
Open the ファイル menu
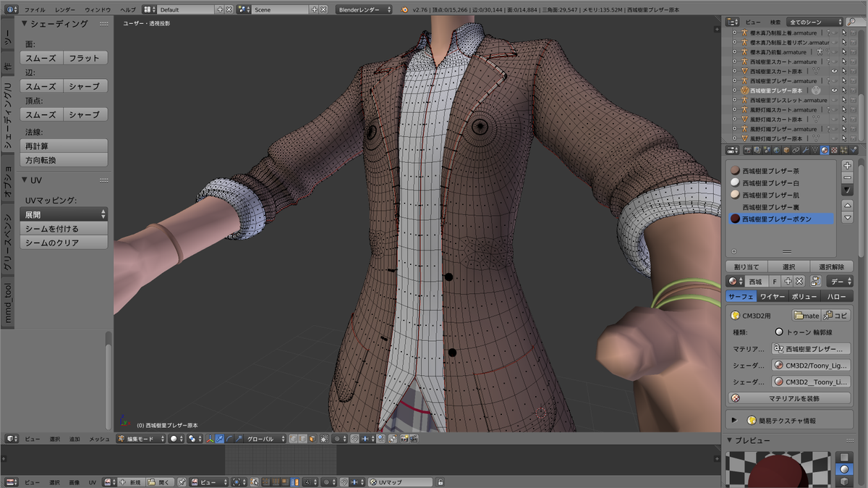pos(34,9)
